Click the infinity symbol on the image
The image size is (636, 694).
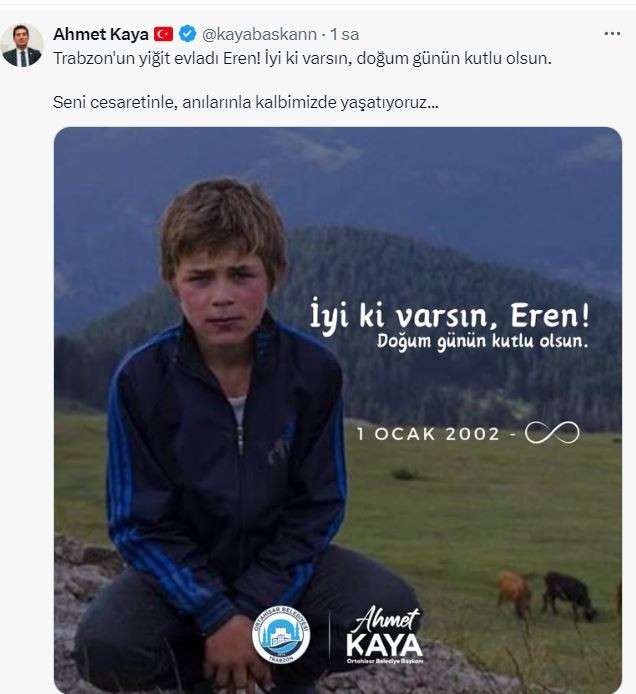tap(552, 432)
